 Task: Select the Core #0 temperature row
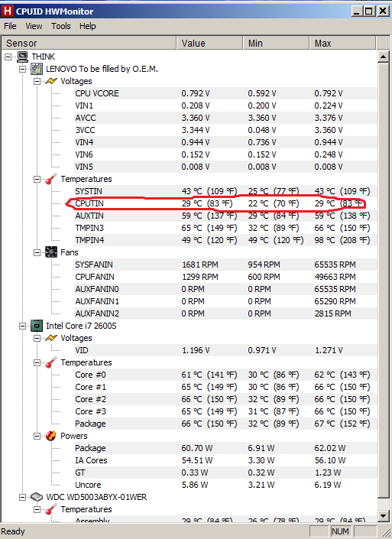point(225,375)
